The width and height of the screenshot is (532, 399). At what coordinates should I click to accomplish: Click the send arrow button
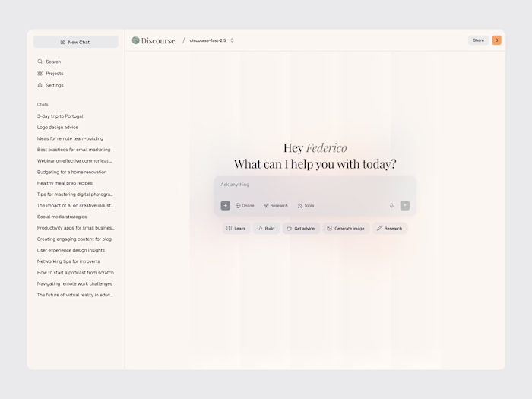point(405,206)
